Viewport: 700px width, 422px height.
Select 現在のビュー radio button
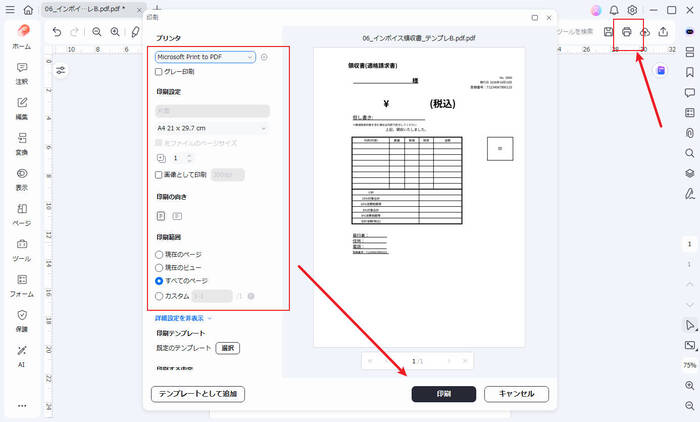158,267
